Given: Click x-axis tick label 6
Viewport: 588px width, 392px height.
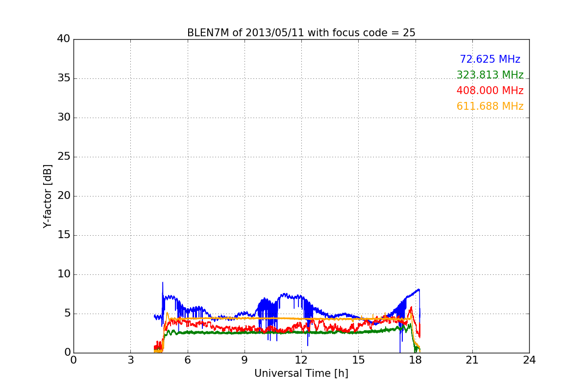Looking at the screenshot, I should pyautogui.click(x=187, y=360).
